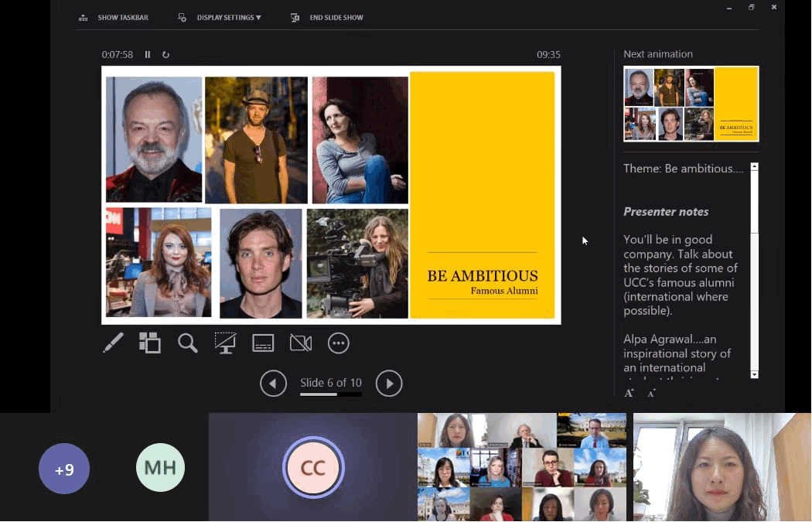Decrease the presenter notes text size

point(651,393)
